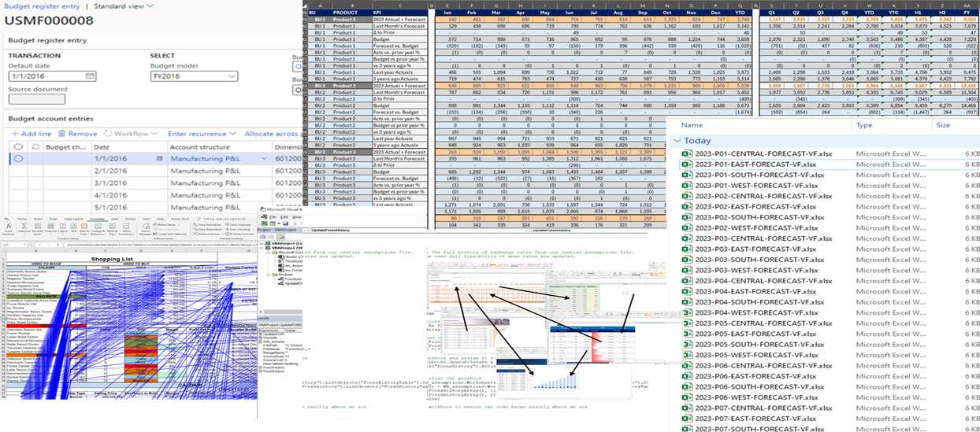Image resolution: width=980 pixels, height=432 pixels.
Task: Open the Logical functions icon
Action: coord(63,226)
